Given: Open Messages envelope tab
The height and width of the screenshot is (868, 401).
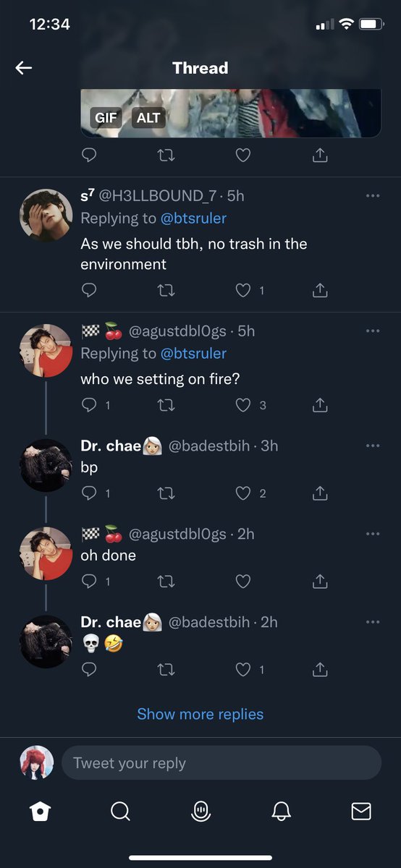Looking at the screenshot, I should click(361, 812).
